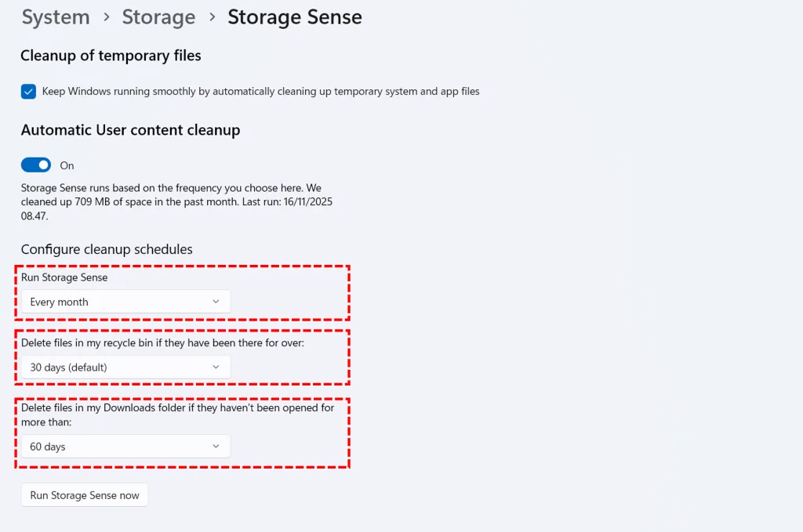Open the Run Storage Sense frequency dropdown
Image resolution: width=803 pixels, height=532 pixels.
tap(125, 302)
